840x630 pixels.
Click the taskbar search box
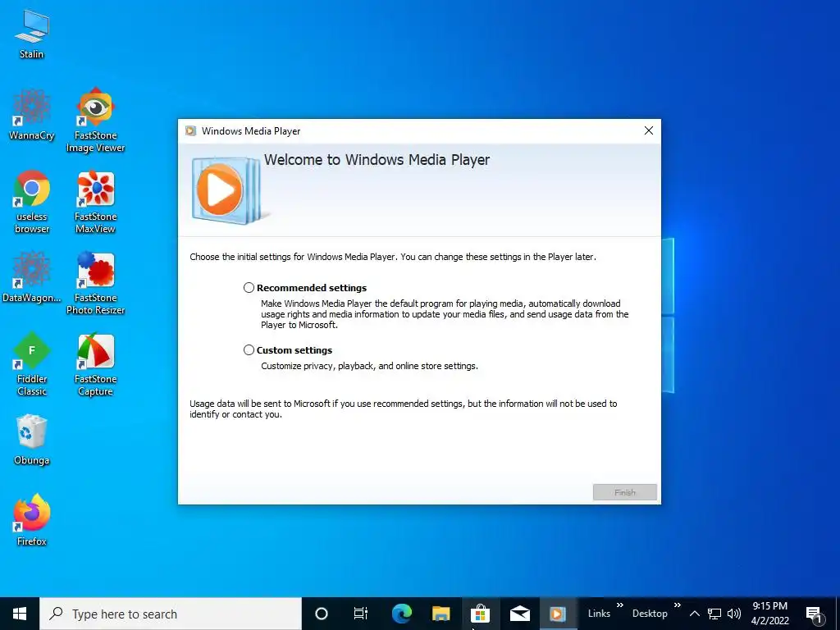point(171,614)
